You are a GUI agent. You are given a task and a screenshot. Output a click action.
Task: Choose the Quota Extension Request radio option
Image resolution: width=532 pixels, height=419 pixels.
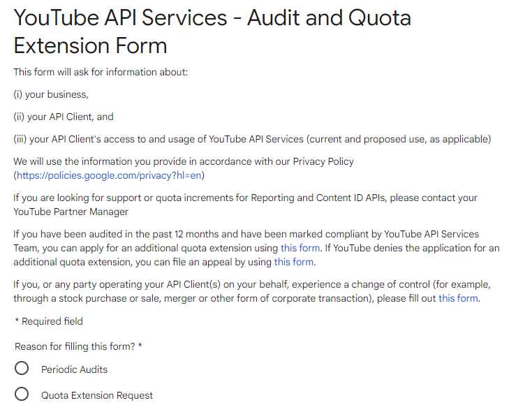point(22,395)
